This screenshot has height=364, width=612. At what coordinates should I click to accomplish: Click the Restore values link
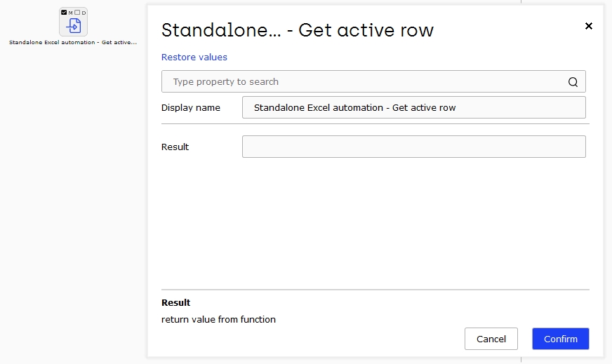194,57
